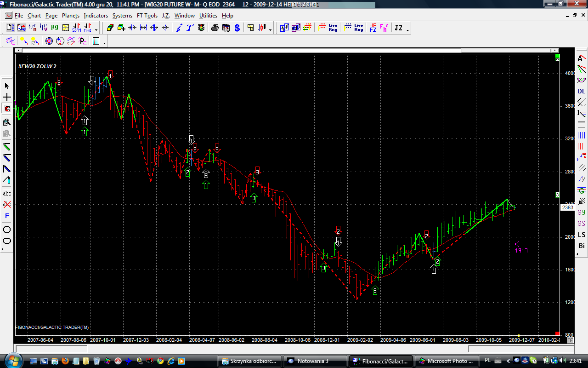The width and height of the screenshot is (588, 368).
Task: Open the Indicators menu
Action: click(x=96, y=16)
